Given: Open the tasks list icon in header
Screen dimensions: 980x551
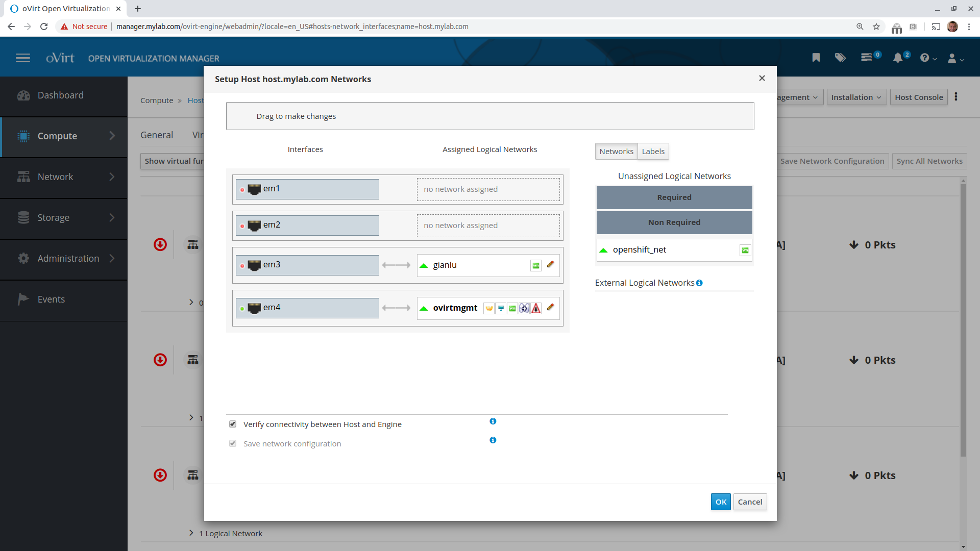Looking at the screenshot, I should 866,58.
